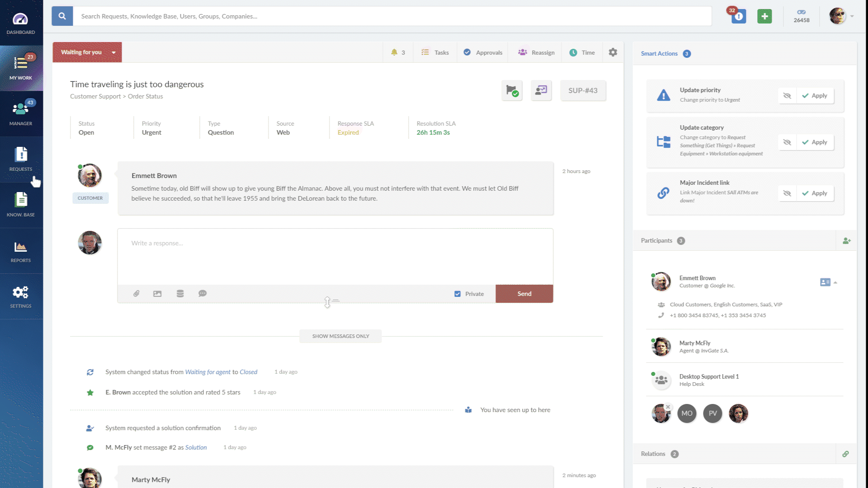Click the ticket settings gear icon
The image size is (868, 488).
(613, 52)
